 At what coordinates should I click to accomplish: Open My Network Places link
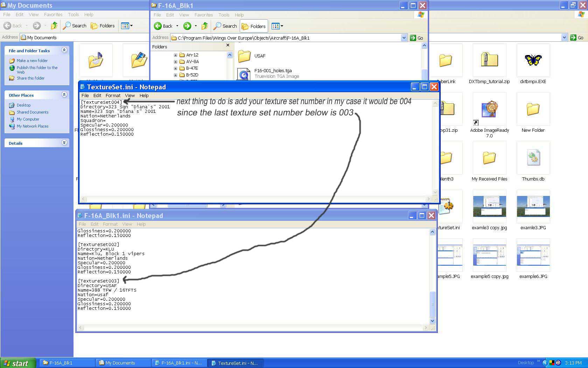(x=33, y=126)
